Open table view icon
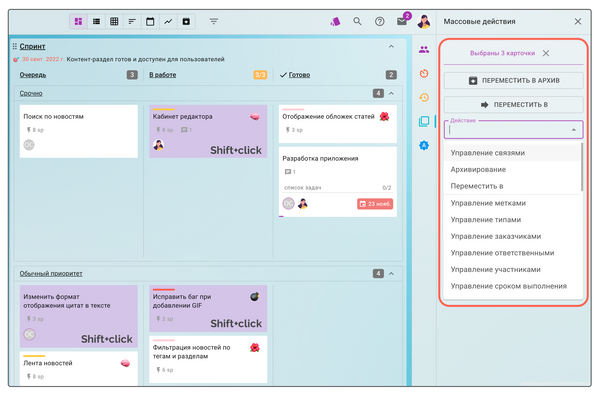 pyautogui.click(x=114, y=21)
